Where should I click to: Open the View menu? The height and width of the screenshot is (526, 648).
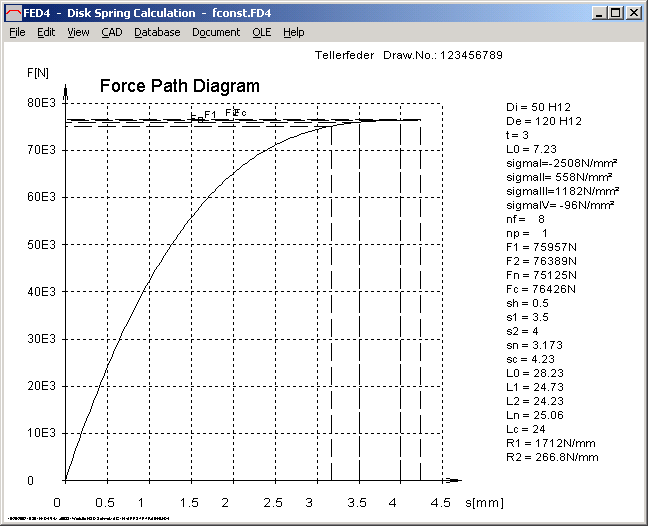point(78,32)
